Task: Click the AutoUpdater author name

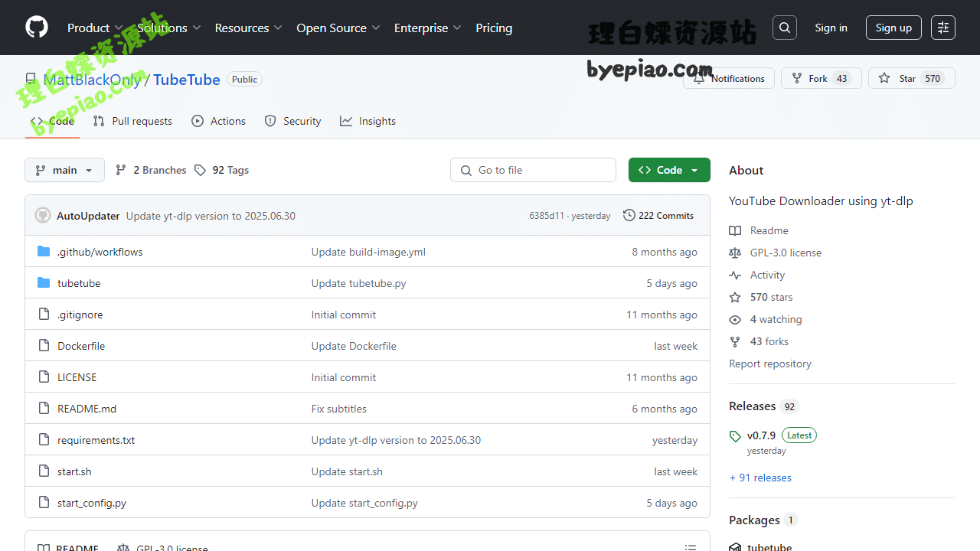Action: (88, 216)
